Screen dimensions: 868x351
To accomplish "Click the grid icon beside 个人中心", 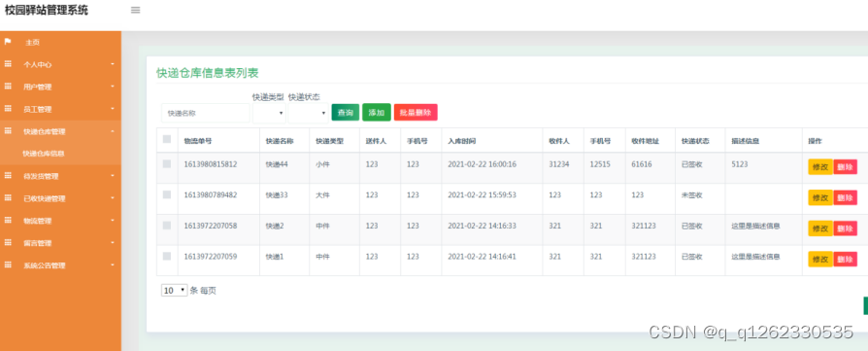I will tap(8, 64).
